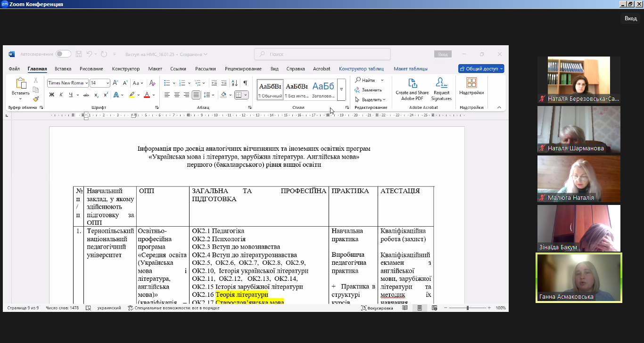Switch to the Рецензирование tab
Viewport: 644px width, 343px height.
tap(244, 69)
